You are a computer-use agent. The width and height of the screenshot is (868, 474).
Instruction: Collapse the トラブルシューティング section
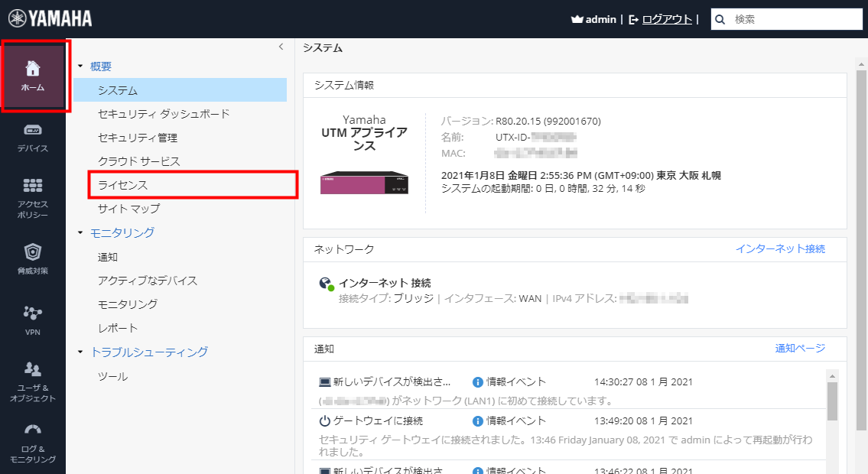click(80, 352)
